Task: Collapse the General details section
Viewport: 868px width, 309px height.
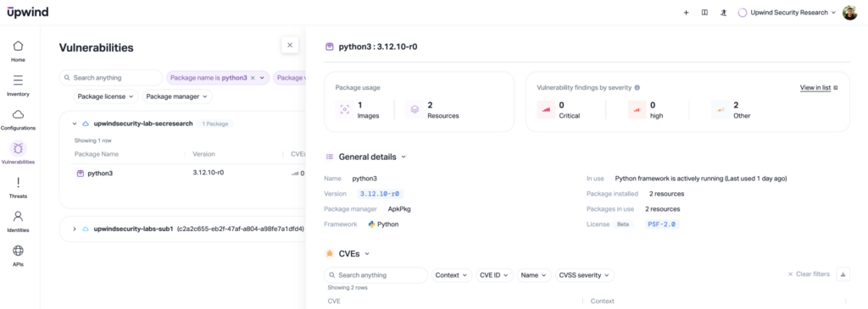Action: pyautogui.click(x=403, y=157)
